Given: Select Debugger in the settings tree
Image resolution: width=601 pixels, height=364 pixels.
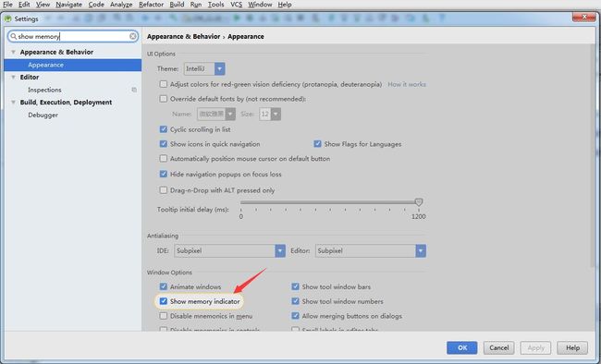Looking at the screenshot, I should coord(43,115).
